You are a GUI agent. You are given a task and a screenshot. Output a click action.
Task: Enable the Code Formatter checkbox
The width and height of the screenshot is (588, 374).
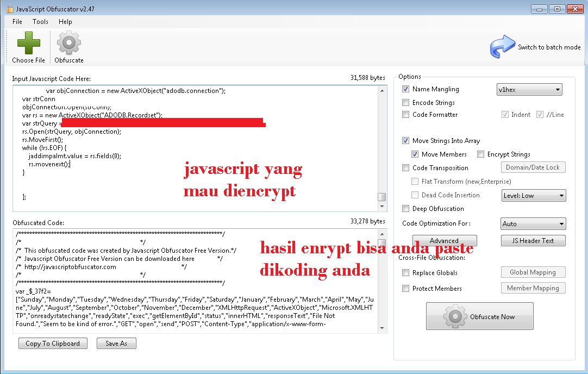coord(405,114)
